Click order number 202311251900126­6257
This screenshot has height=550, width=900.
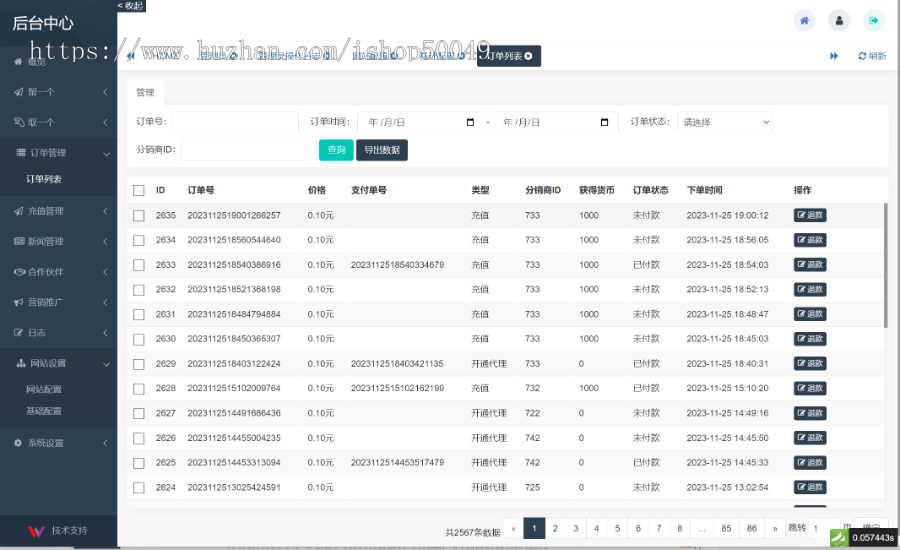234,215
